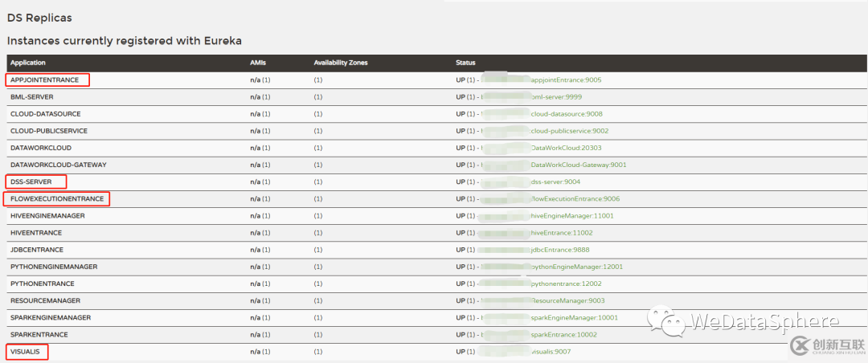
Task: Click the Status column header
Action: point(465,62)
